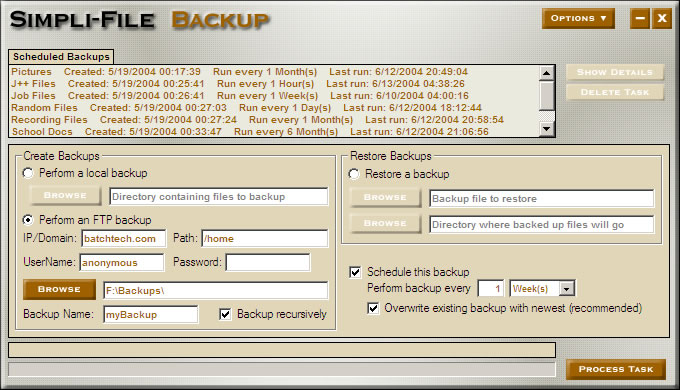Click the scheduled list scroll up arrow
Screen dimensions: 680x390
(x=546, y=73)
